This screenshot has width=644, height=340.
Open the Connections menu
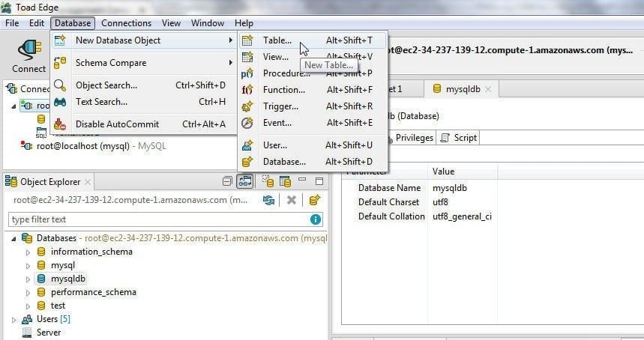(x=126, y=23)
